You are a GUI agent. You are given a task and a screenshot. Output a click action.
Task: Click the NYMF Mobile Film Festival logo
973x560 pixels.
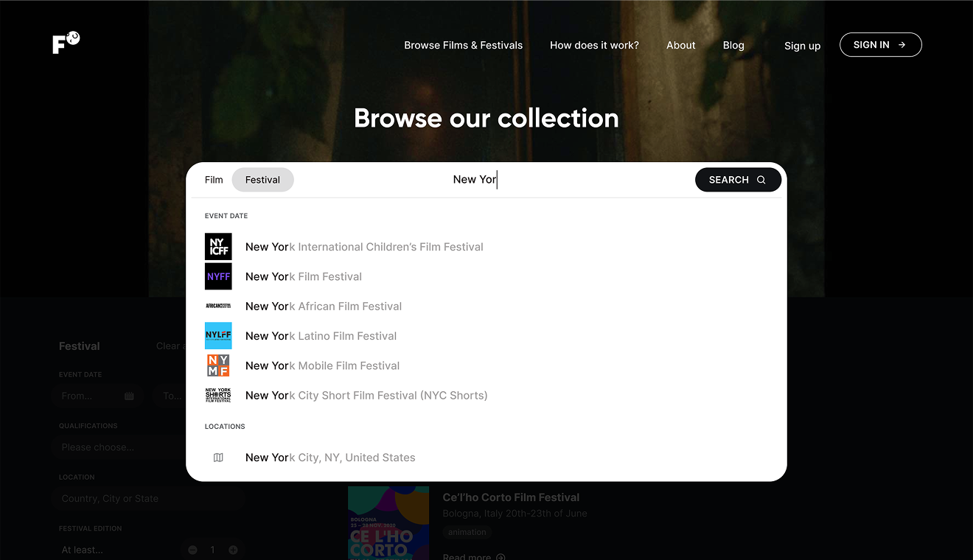click(218, 365)
